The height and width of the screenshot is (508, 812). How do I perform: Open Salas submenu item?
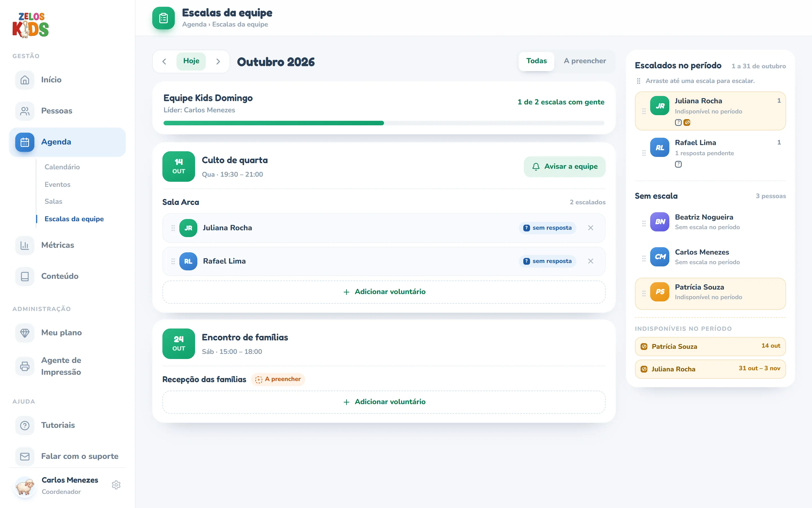point(53,201)
